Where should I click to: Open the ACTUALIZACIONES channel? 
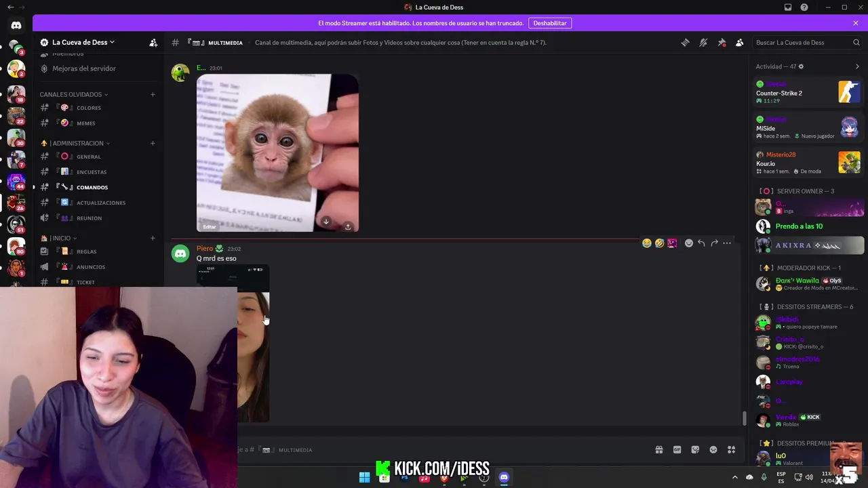tap(101, 203)
